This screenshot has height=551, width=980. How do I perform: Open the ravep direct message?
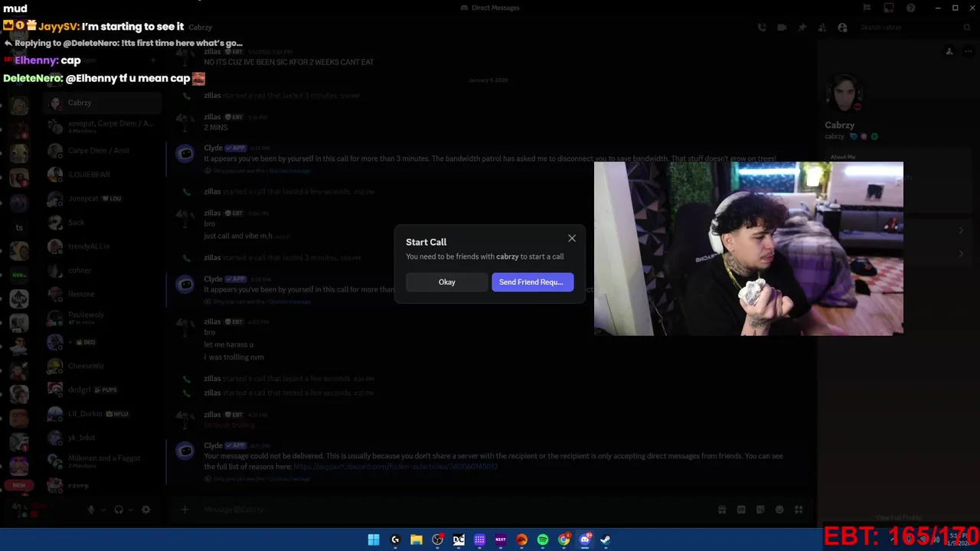click(x=103, y=485)
